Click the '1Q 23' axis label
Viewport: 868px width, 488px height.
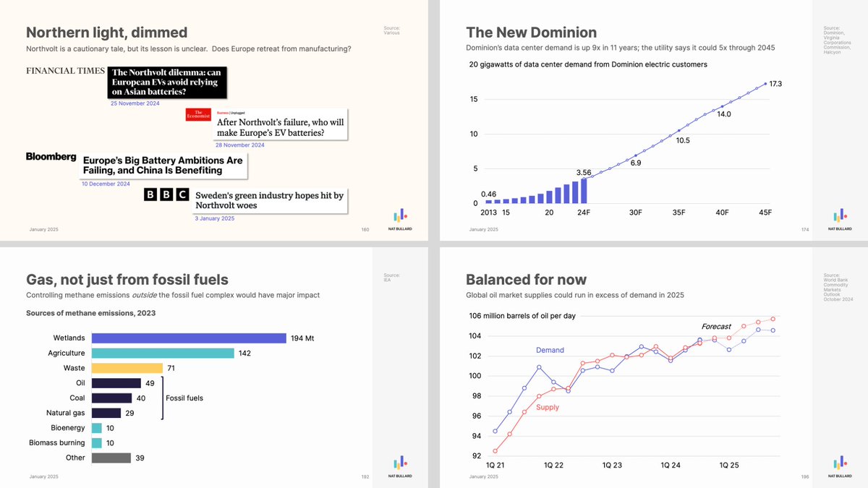coord(611,466)
